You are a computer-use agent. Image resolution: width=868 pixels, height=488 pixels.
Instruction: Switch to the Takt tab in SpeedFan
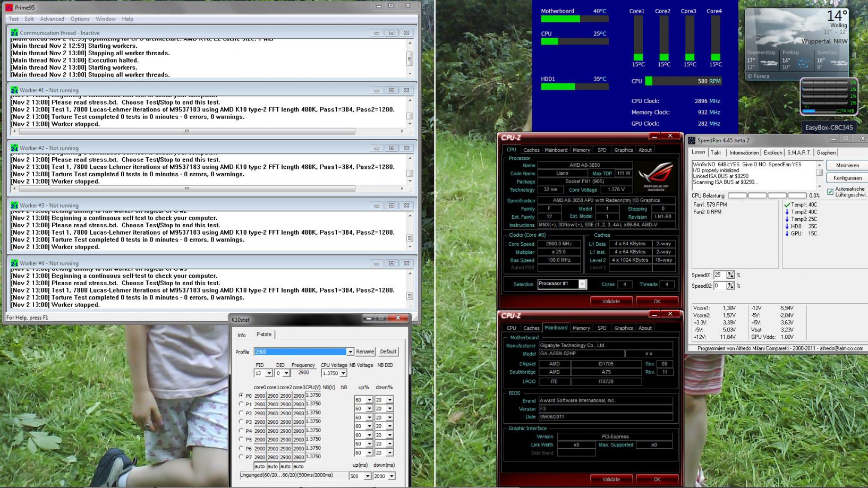[716, 152]
